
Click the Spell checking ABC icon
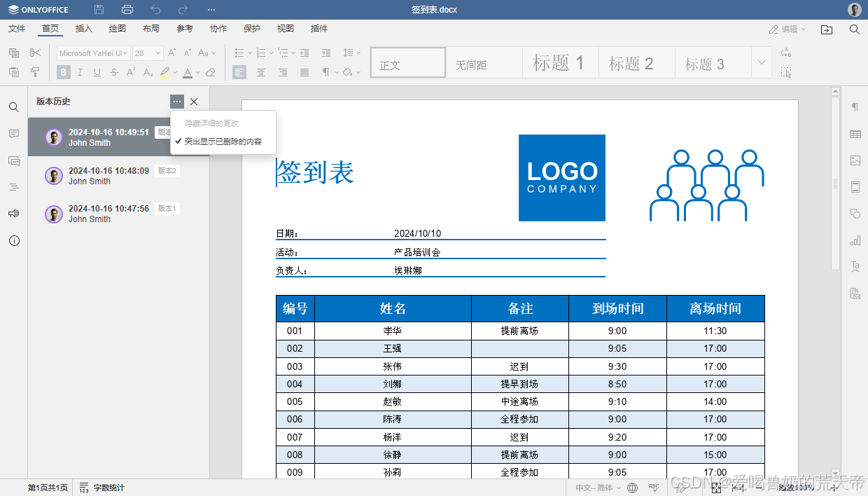click(654, 488)
